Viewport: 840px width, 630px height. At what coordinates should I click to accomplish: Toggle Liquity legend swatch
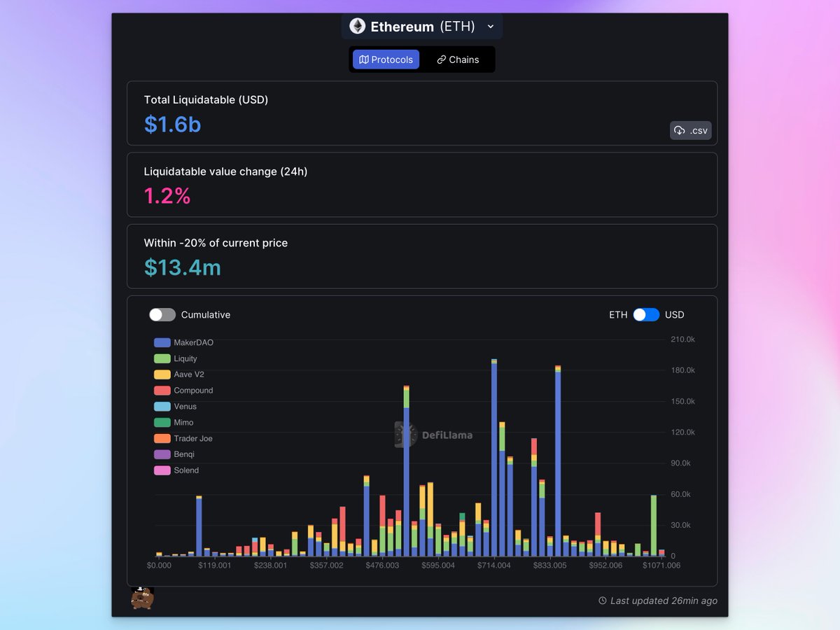pyautogui.click(x=162, y=359)
